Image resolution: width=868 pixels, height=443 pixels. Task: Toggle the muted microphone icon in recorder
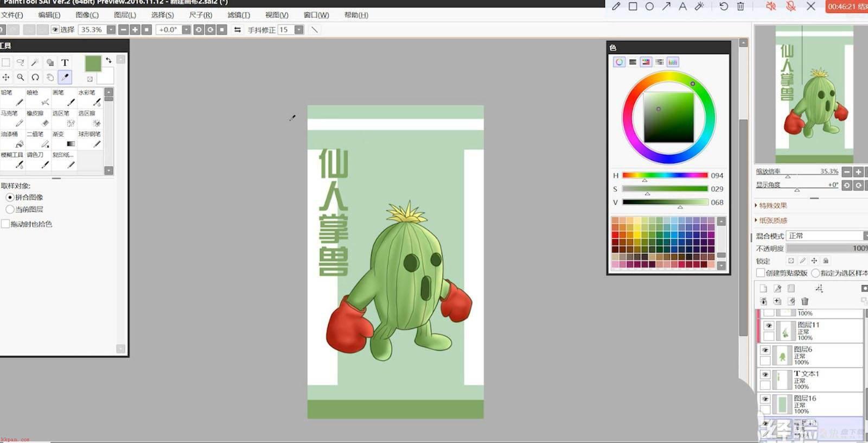[x=791, y=7]
